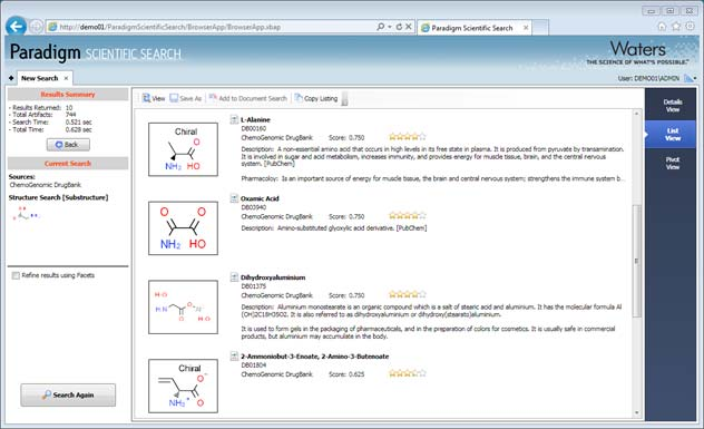Click the Waters logo
The height and width of the screenshot is (429, 704).
[638, 53]
